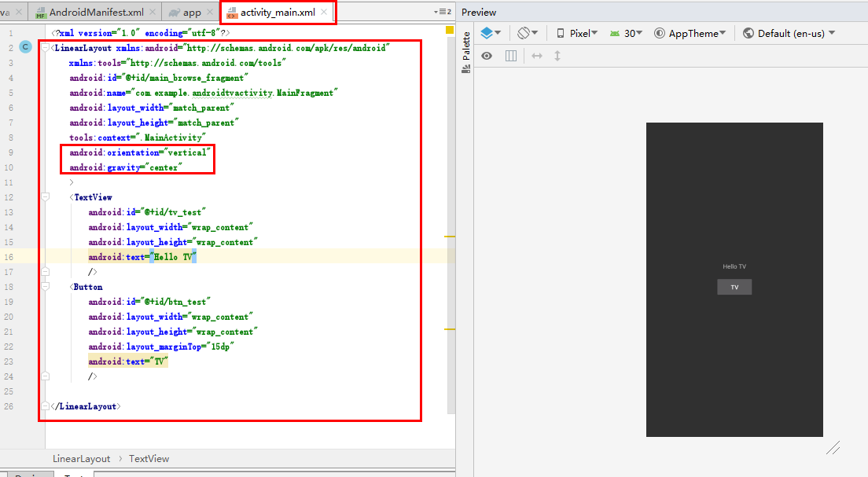
Task: Click the main_browse_fragment id line
Action: coord(158,78)
